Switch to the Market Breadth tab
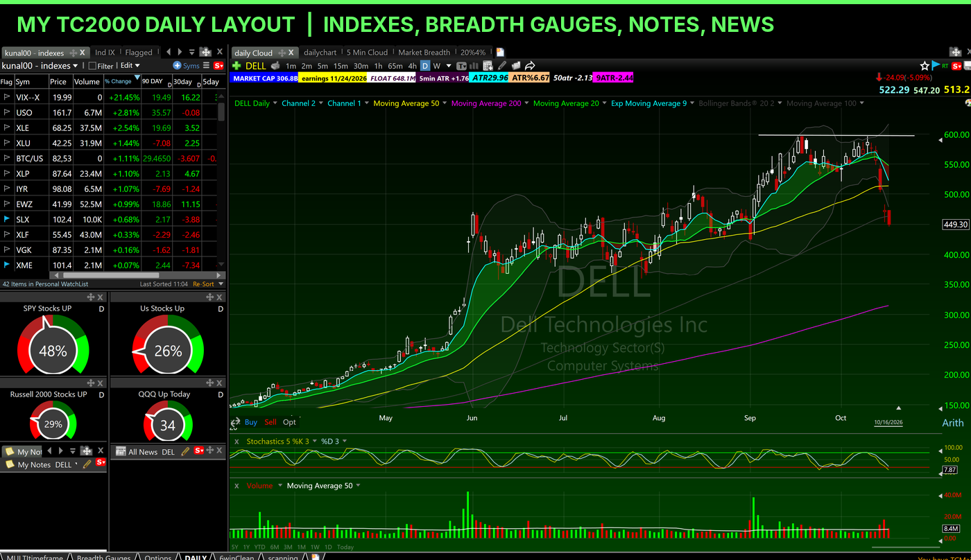The image size is (971, 560). pyautogui.click(x=424, y=53)
